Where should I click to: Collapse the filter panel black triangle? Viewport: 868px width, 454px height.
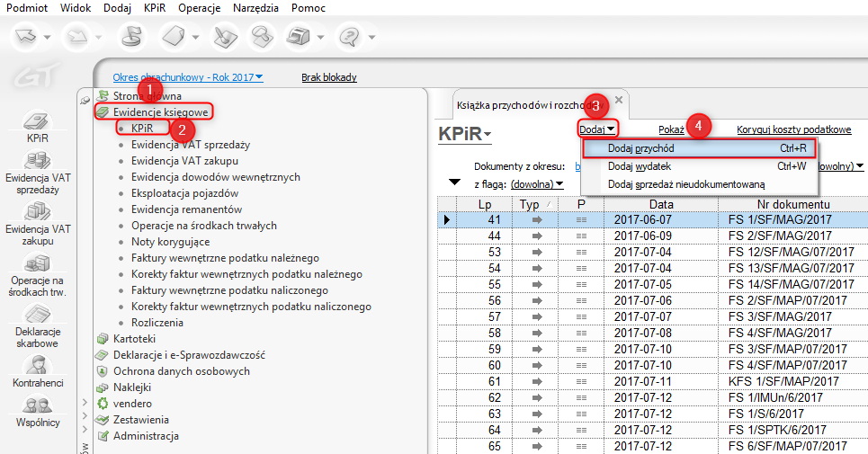pyautogui.click(x=454, y=182)
